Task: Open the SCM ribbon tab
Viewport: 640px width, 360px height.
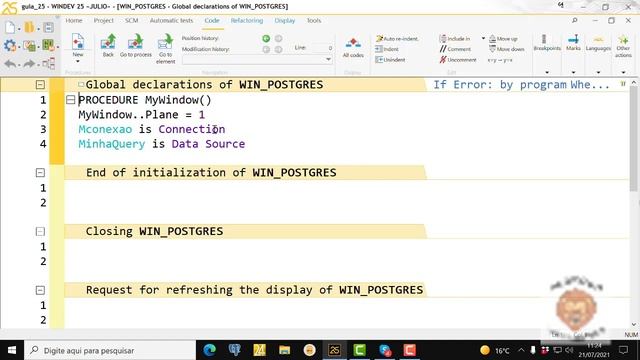Action: (x=131, y=20)
